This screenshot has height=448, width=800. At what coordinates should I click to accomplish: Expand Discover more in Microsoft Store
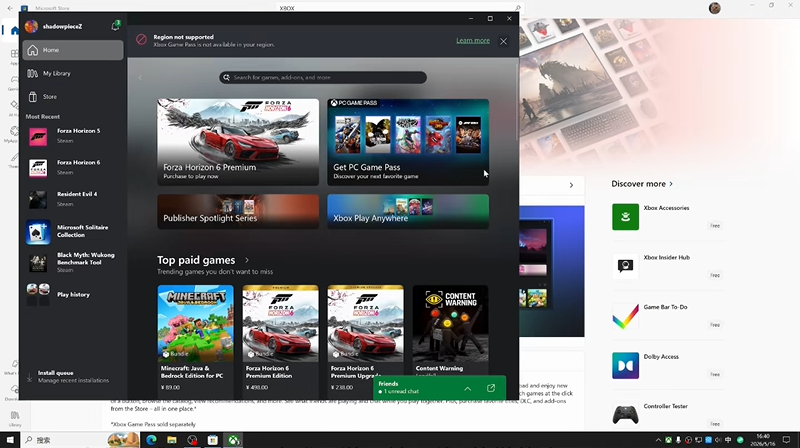pyautogui.click(x=642, y=184)
